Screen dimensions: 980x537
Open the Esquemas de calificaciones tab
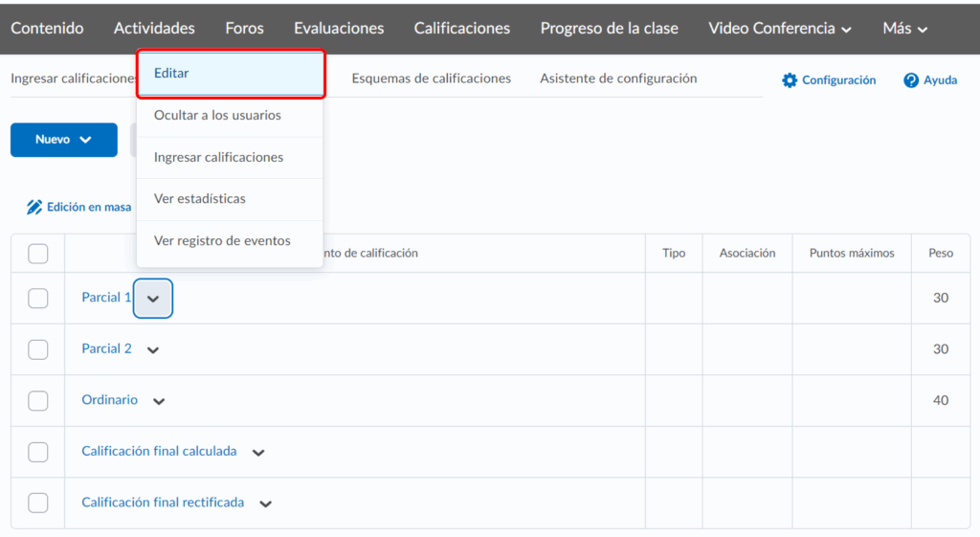coord(431,78)
